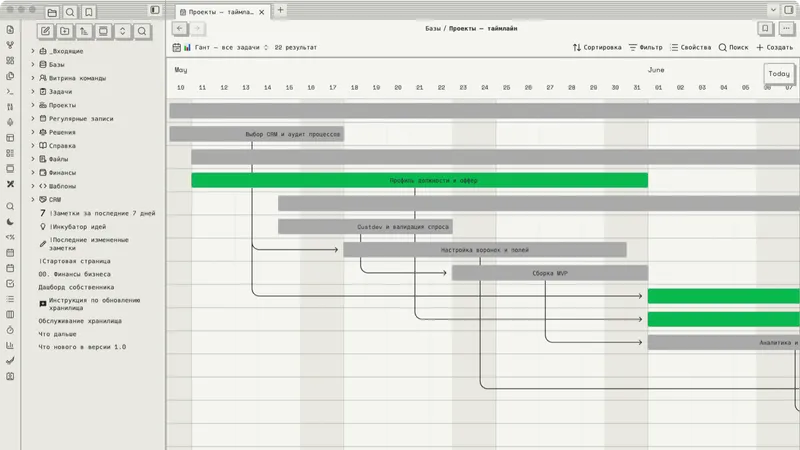800x450 pixels.
Task: Click the new note icon in sidebar toolbar
Action: tap(45, 31)
